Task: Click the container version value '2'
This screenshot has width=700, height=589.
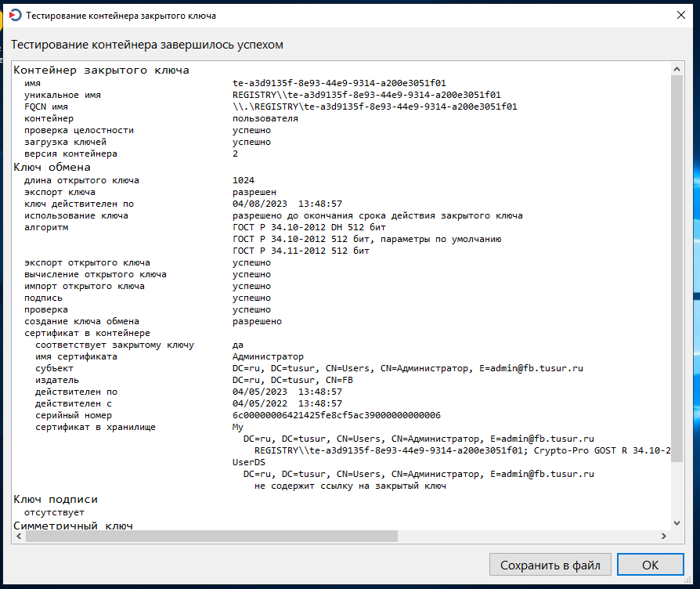Action: pyautogui.click(x=235, y=154)
